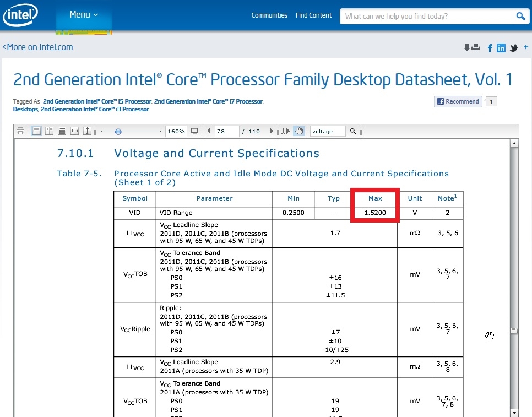The height and width of the screenshot is (417, 532).
Task: Click the 'Ripple:' parameter label
Action: tap(170, 308)
